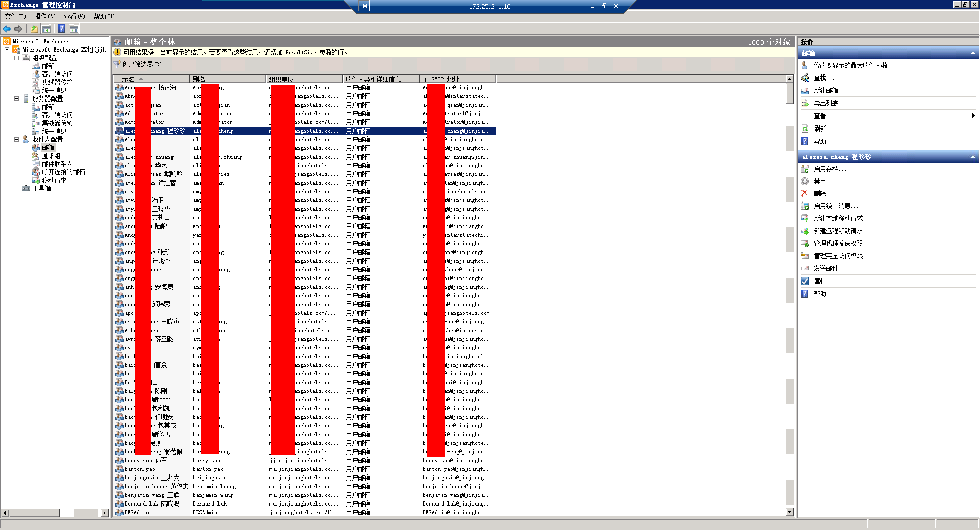
Task: Toggle the action pane toolbar icon
Action: (74, 29)
